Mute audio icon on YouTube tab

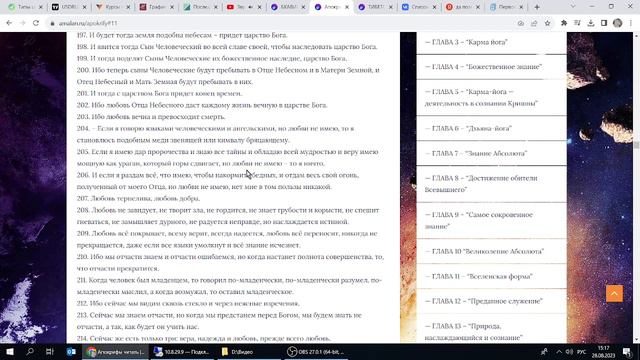(250, 7)
